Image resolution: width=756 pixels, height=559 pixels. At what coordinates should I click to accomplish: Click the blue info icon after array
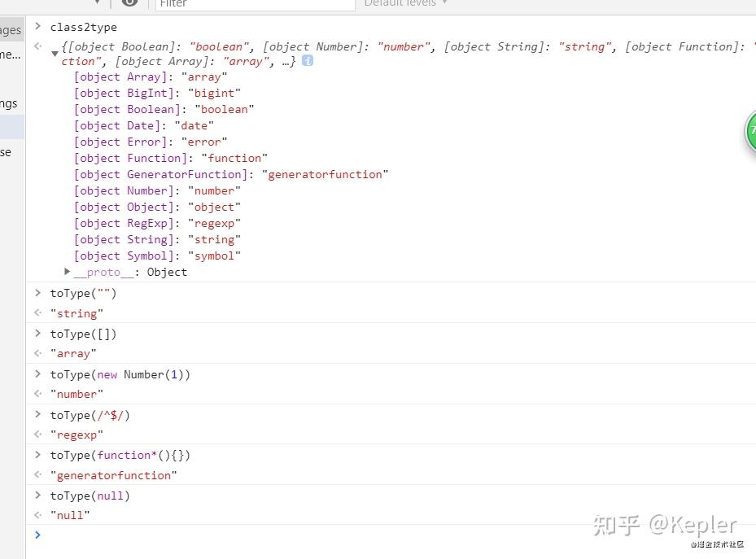(307, 61)
